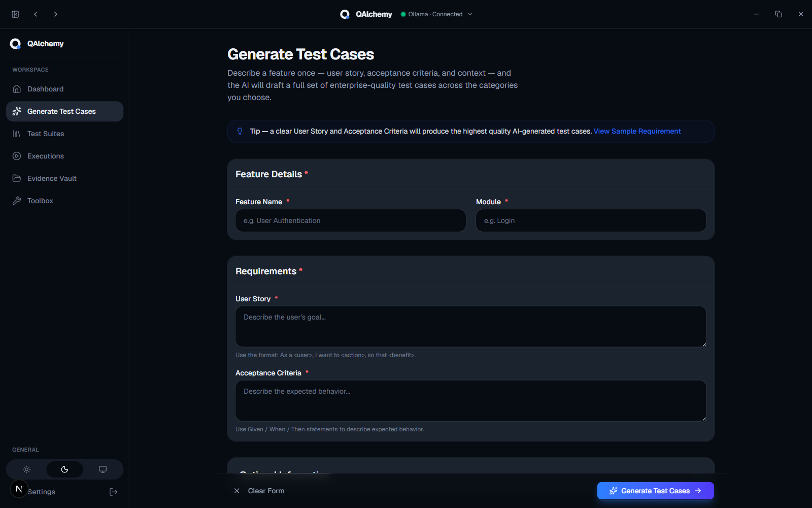Click the blue Generate Test Cases button
812x508 pixels.
tap(656, 491)
